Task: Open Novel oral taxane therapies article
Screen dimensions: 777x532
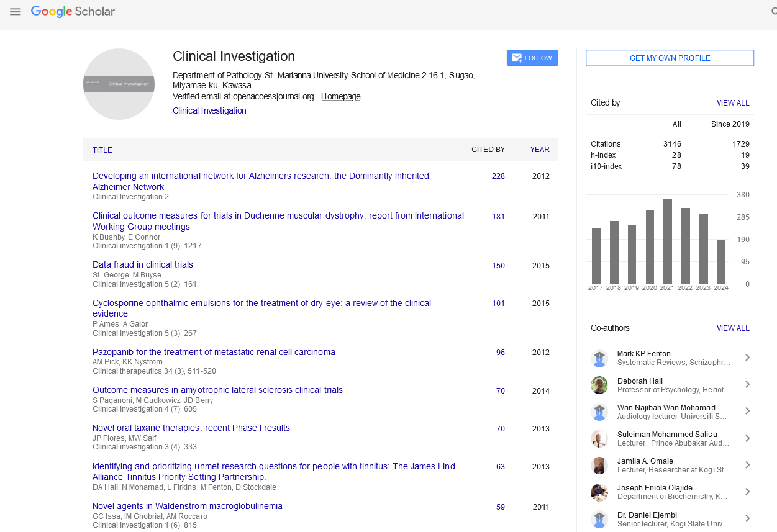Action: 191,428
